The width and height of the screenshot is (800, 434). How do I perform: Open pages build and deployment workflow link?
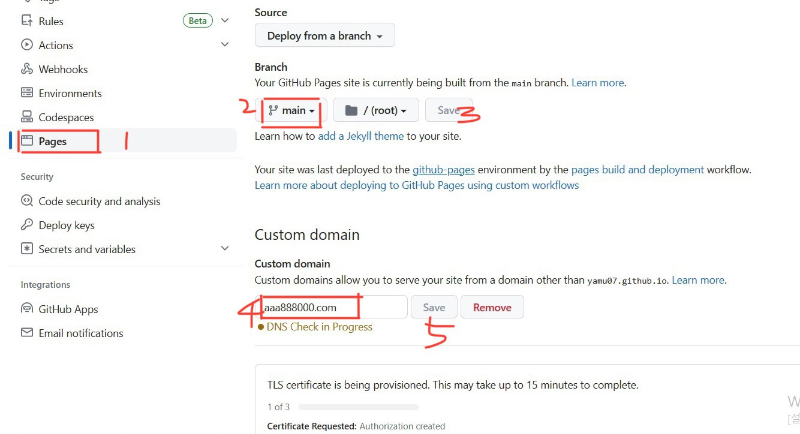(x=637, y=169)
